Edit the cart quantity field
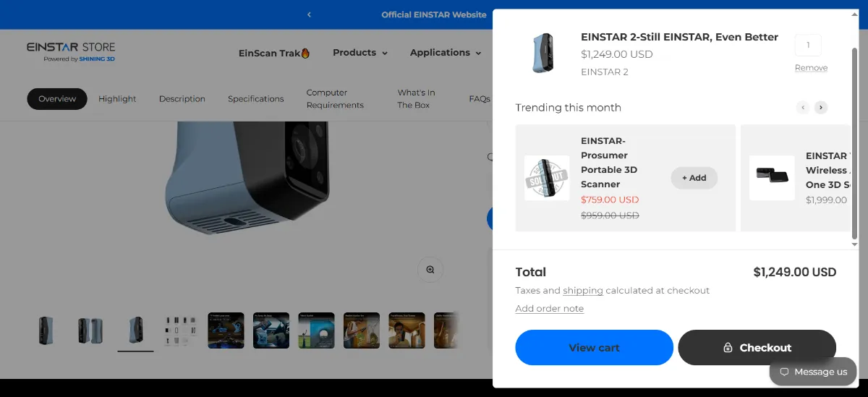The width and height of the screenshot is (868, 397). [x=808, y=45]
